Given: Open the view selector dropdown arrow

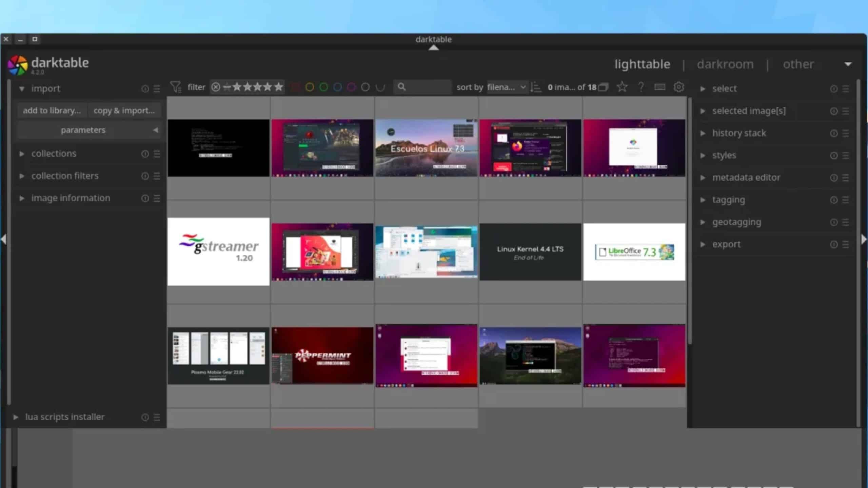Looking at the screenshot, I should pyautogui.click(x=848, y=64).
